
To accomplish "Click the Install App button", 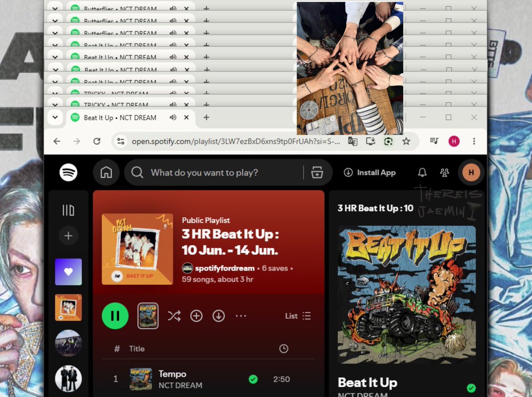I will point(370,173).
